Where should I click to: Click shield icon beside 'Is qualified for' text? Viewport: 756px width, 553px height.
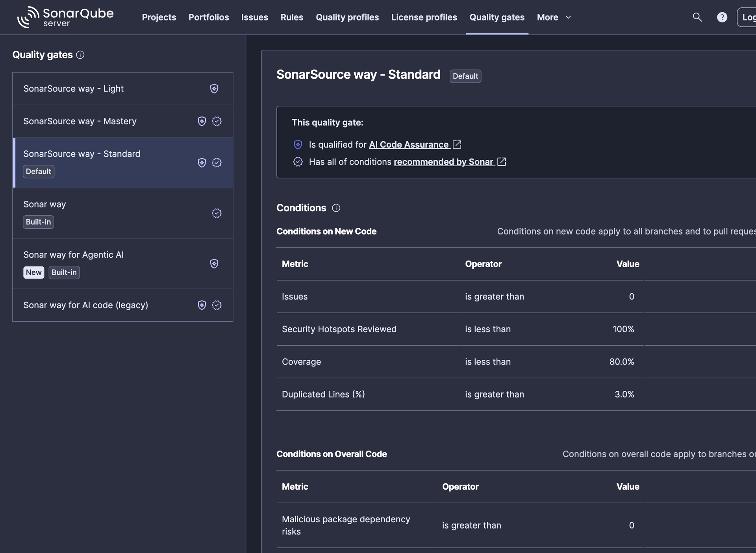coord(298,145)
